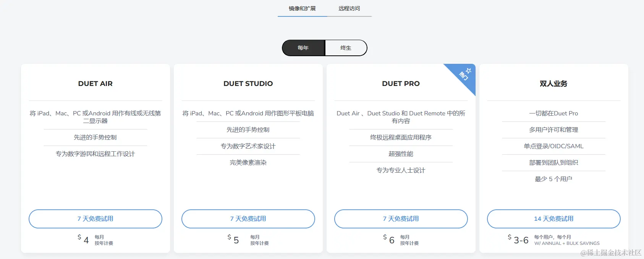
Task: Switch to the 远程访问 tab
Action: click(x=349, y=8)
